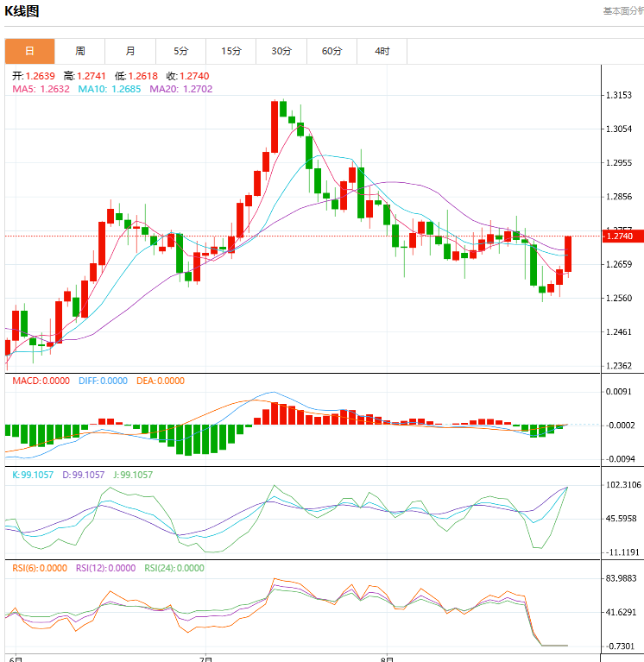The width and height of the screenshot is (644, 662).
Task: Click the 45.5958 KDJ axis label
Action: [621, 519]
